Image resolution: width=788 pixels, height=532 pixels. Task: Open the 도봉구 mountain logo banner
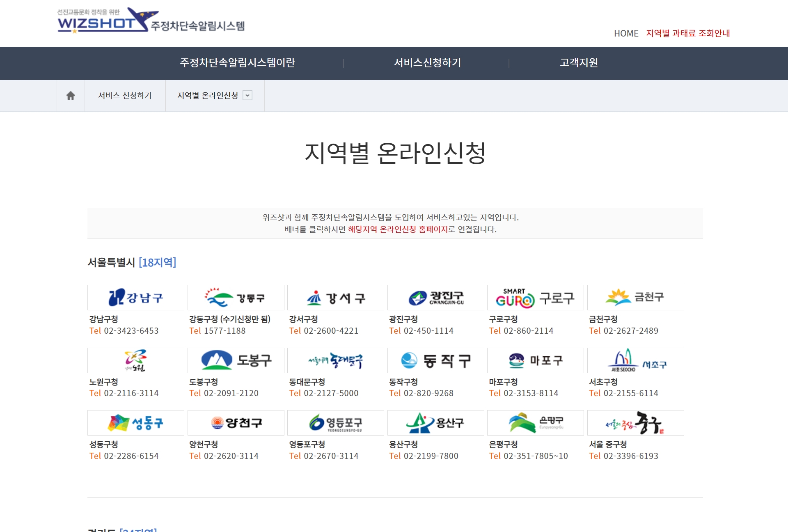click(236, 360)
